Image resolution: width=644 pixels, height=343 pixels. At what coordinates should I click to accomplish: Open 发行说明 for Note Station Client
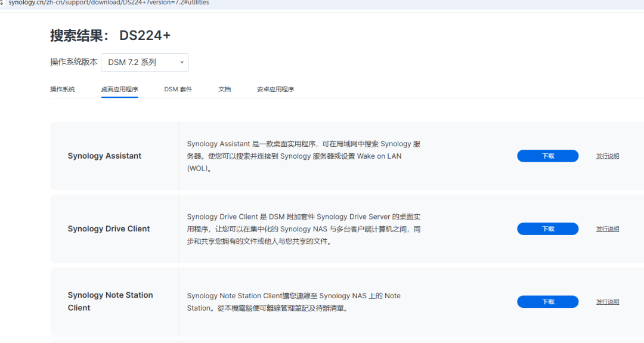(x=608, y=302)
